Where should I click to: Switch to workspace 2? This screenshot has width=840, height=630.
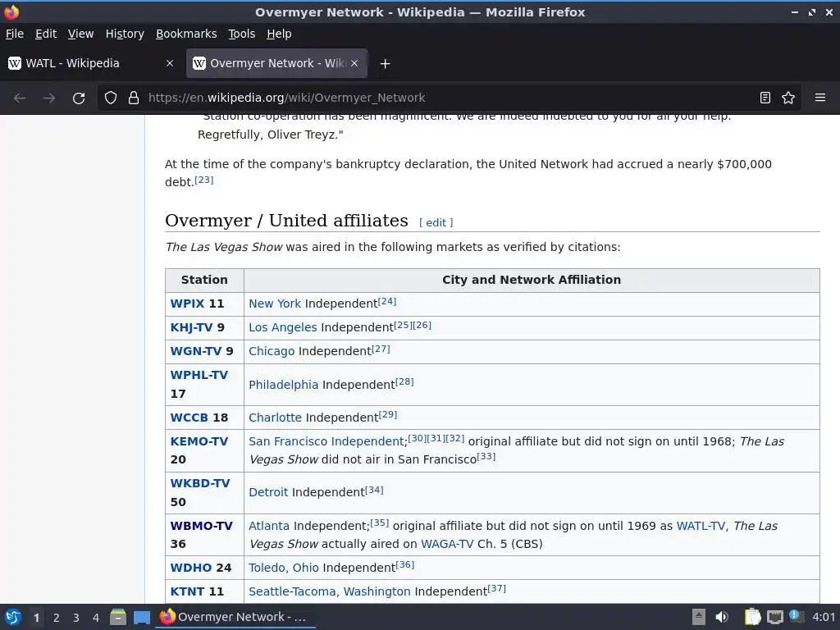click(57, 618)
